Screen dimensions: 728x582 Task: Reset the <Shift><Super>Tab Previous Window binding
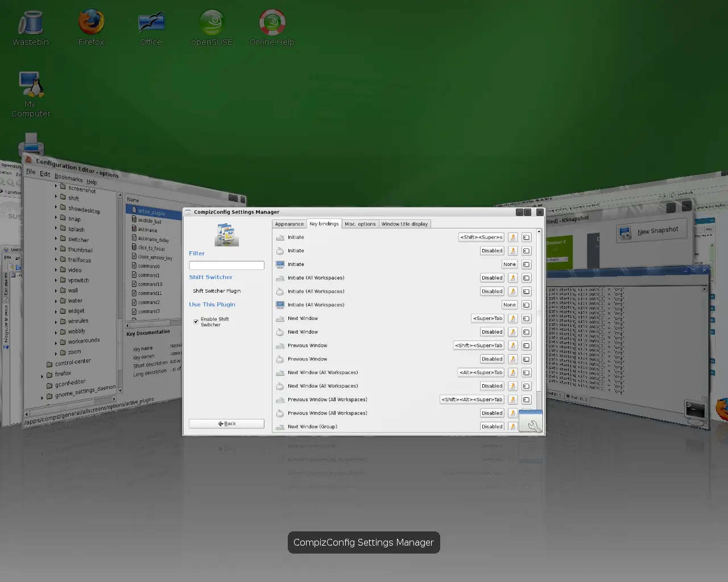coord(512,346)
